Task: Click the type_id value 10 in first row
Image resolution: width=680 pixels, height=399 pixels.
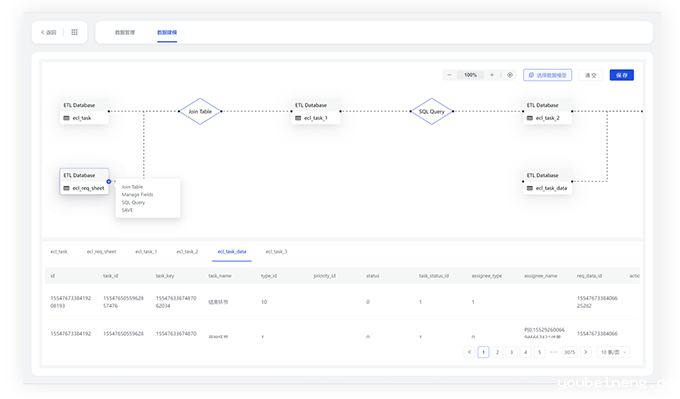Action: tap(264, 302)
